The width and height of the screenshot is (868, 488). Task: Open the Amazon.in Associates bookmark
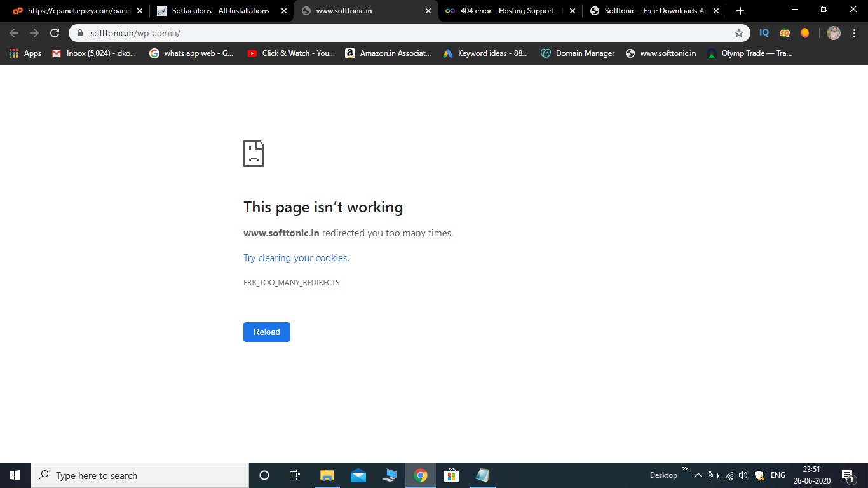388,53
